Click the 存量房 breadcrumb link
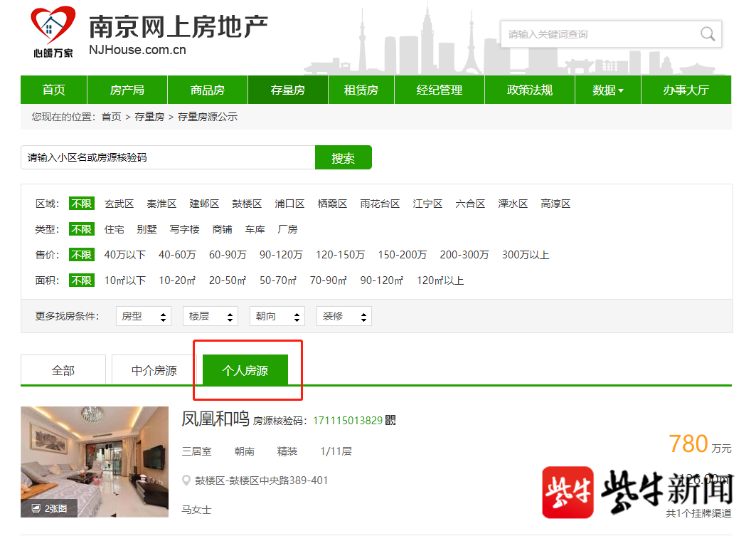 pyautogui.click(x=149, y=117)
